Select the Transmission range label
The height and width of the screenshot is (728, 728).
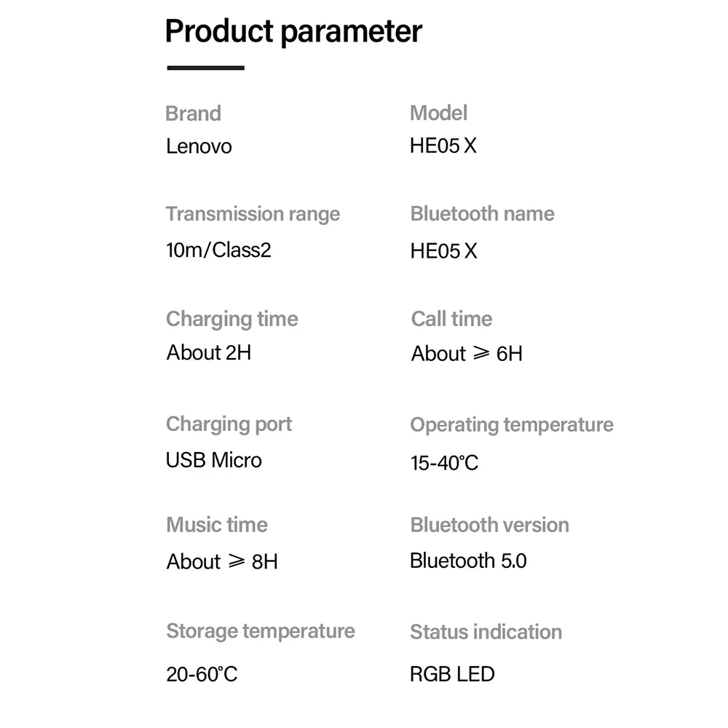click(253, 215)
